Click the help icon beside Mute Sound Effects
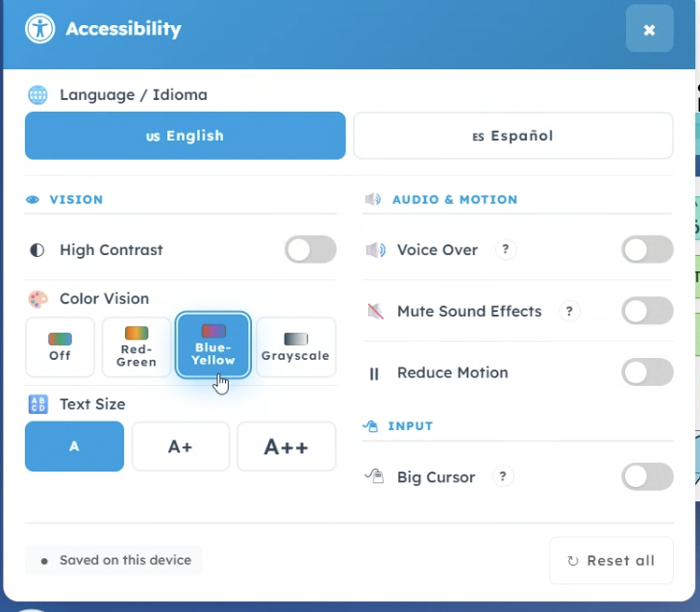Screen dimensions: 700x612 click(569, 311)
